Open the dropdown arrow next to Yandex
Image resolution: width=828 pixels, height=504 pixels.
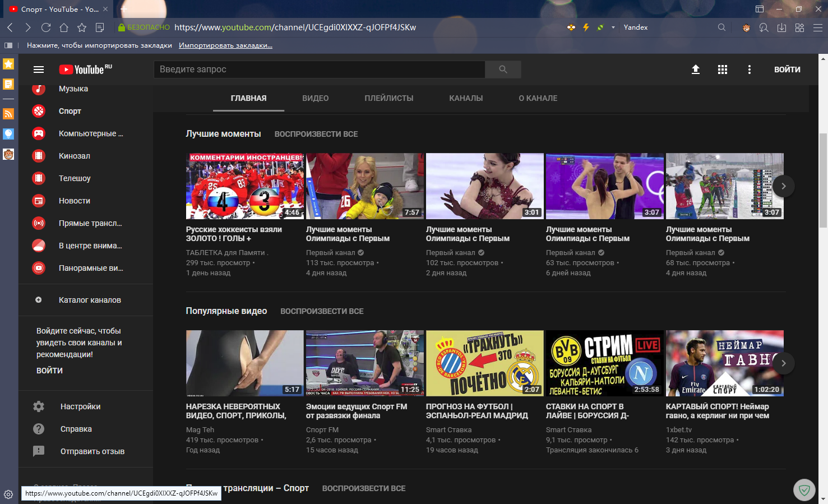point(613,27)
